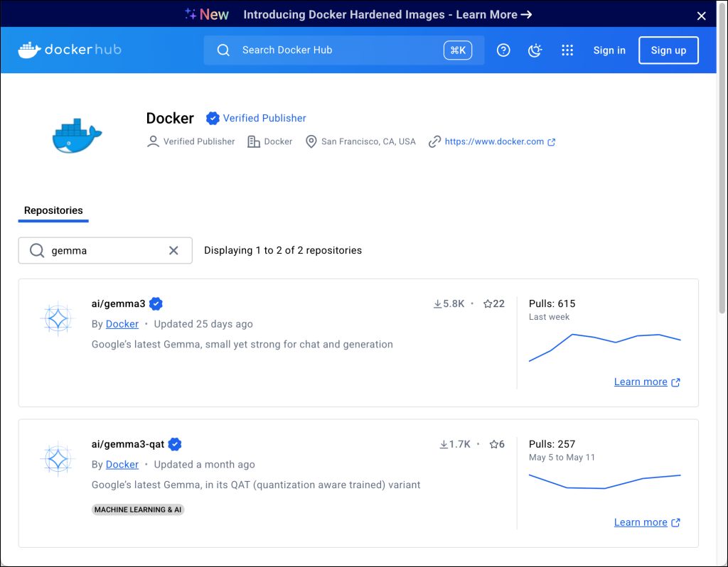Viewport: 728px width, 567px height.
Task: Click the star icon showing 6
Action: [494, 444]
